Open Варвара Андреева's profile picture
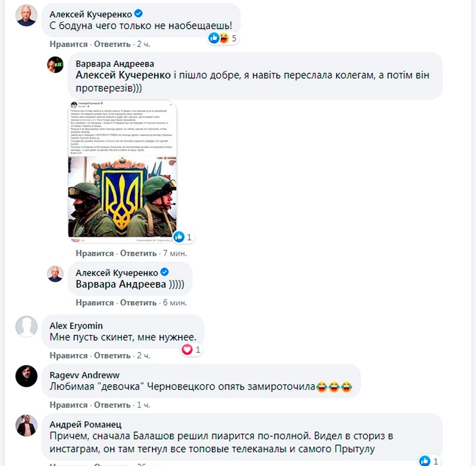The image size is (476, 466). point(55,65)
